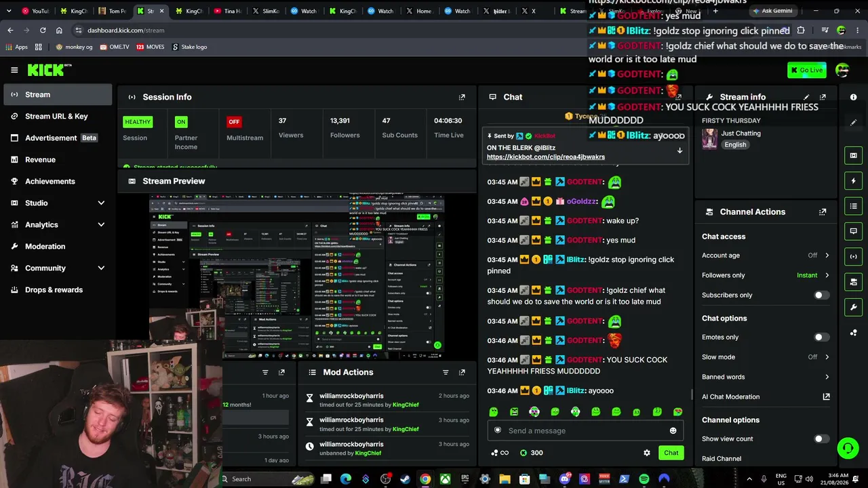Toggle Subscribers only chat
This screenshot has width=868, height=488.
pos(821,295)
